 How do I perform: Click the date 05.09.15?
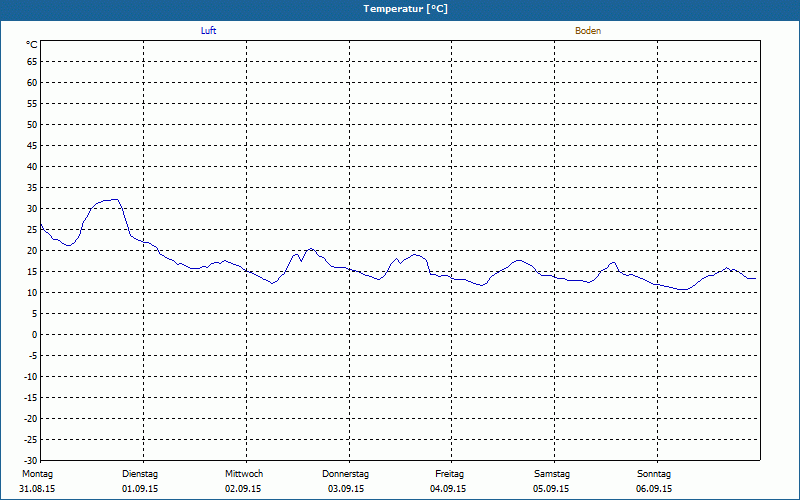click(x=551, y=489)
